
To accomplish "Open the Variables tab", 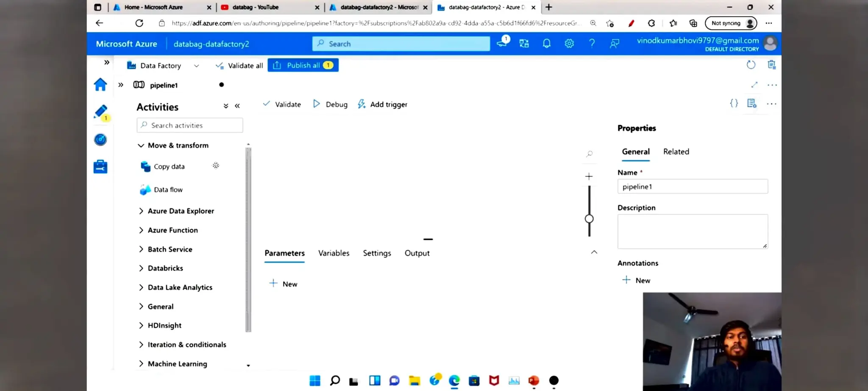I will click(x=334, y=253).
